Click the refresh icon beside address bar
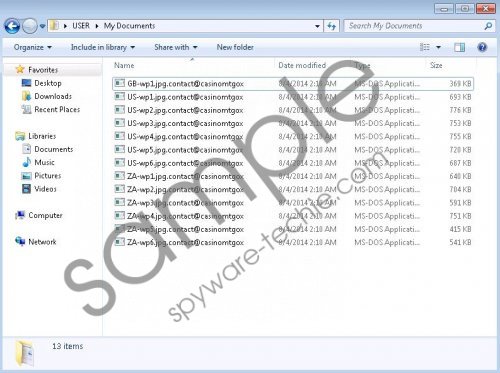The width and height of the screenshot is (500, 373). click(331, 26)
